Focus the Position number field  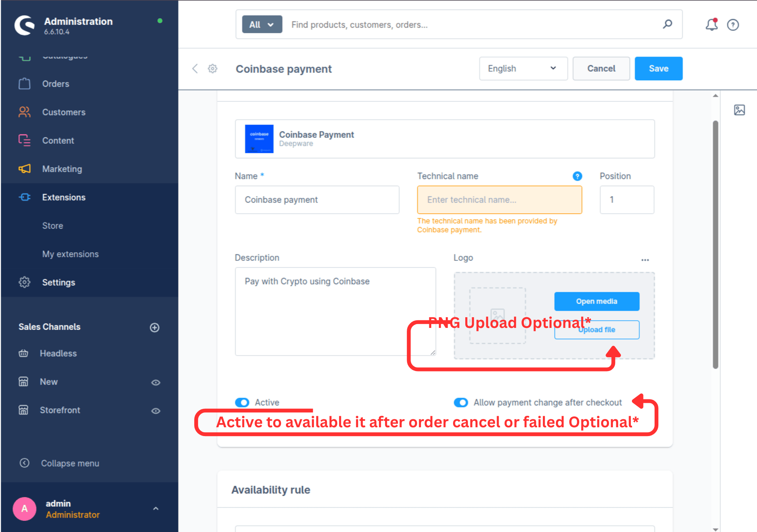click(627, 199)
